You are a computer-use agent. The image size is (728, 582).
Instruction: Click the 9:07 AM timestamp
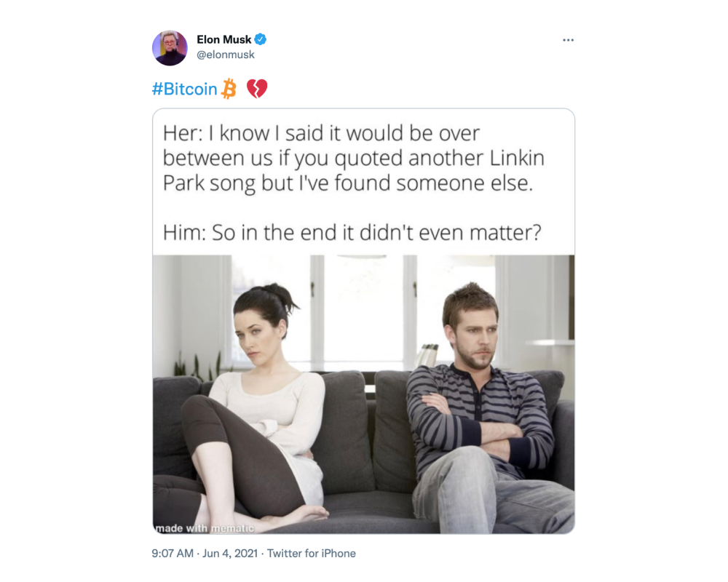click(x=173, y=553)
